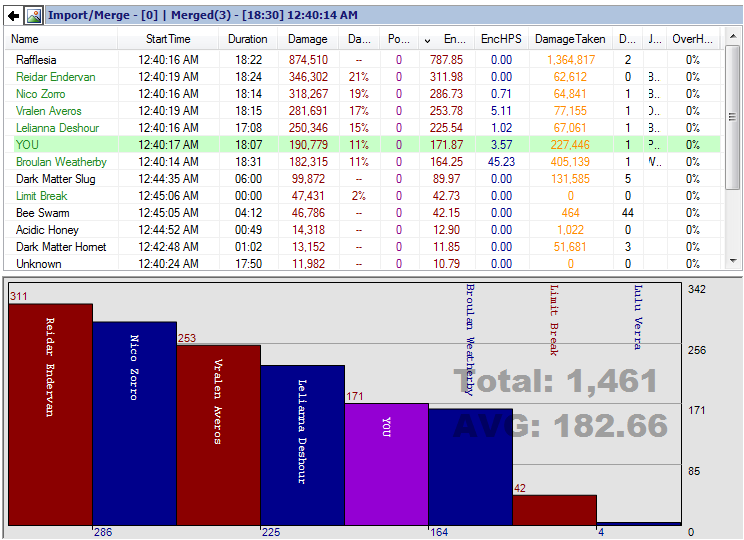Click Vralen Averos bar in the chart

[x=219, y=435]
